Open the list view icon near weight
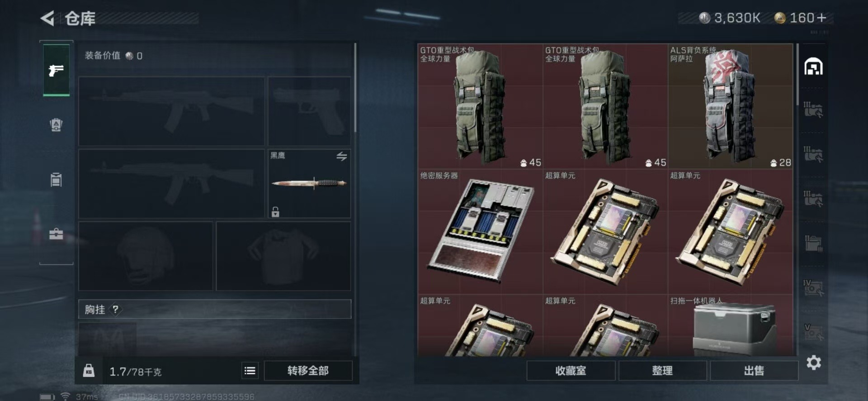868x401 pixels. point(250,371)
